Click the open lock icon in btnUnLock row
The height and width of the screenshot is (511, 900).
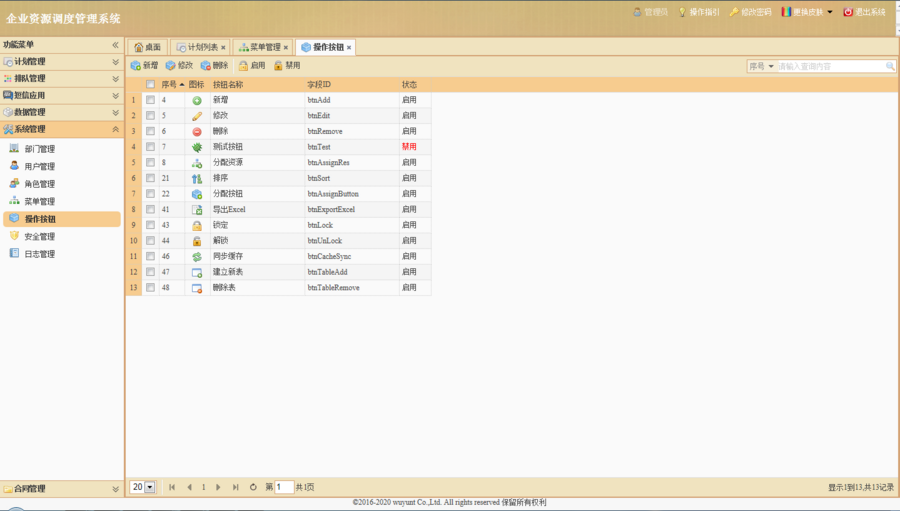point(197,241)
